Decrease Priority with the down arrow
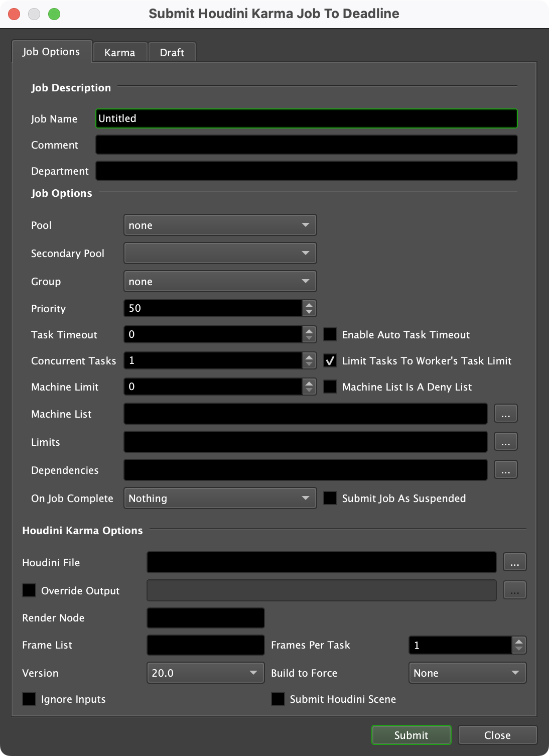The height and width of the screenshot is (756, 549). tap(309, 312)
